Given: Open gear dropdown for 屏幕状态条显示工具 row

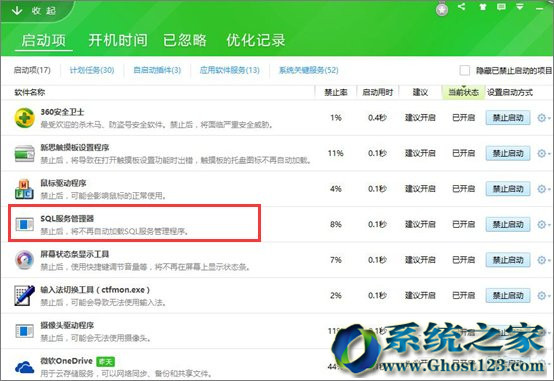Looking at the screenshot, I should coord(543,260).
